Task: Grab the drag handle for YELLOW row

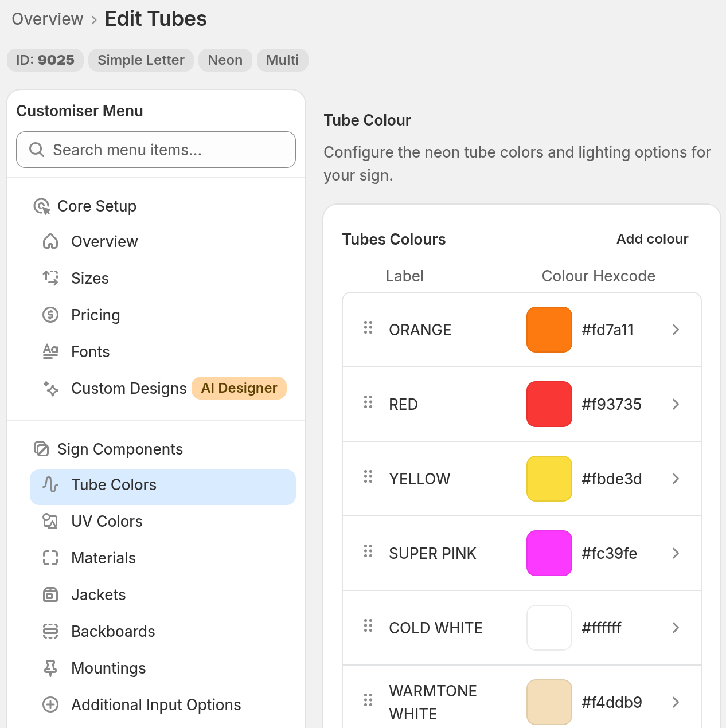Action: (x=368, y=476)
